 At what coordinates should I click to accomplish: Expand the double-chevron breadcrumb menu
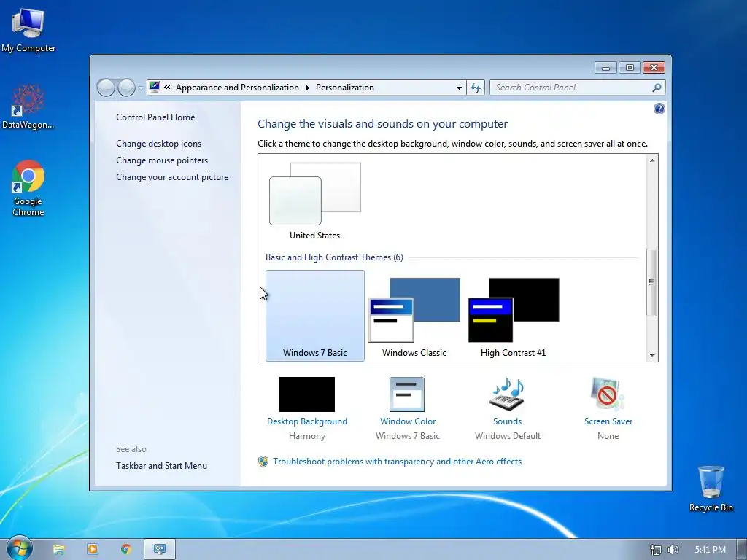click(x=167, y=87)
